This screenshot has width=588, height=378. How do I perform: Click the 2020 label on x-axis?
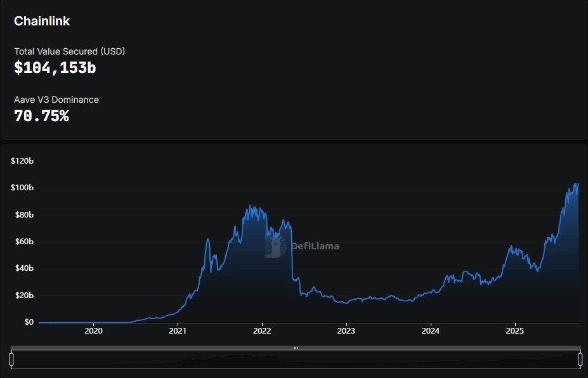93,331
